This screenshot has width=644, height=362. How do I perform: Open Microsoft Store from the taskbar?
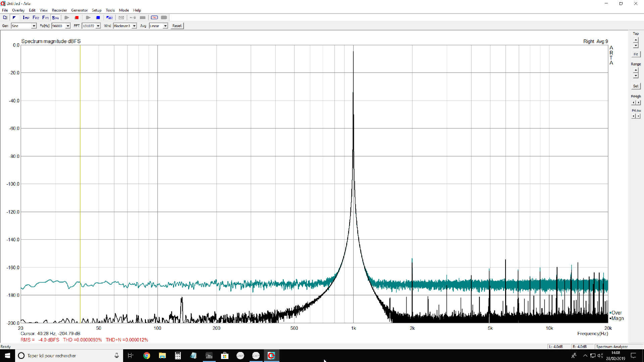tap(225, 356)
